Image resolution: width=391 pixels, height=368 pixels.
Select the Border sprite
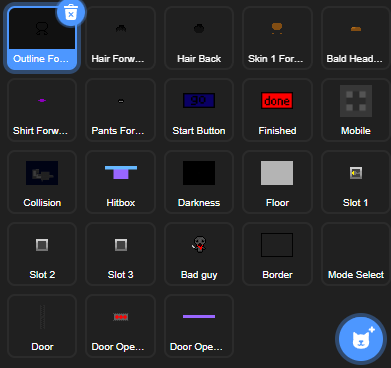pos(277,254)
